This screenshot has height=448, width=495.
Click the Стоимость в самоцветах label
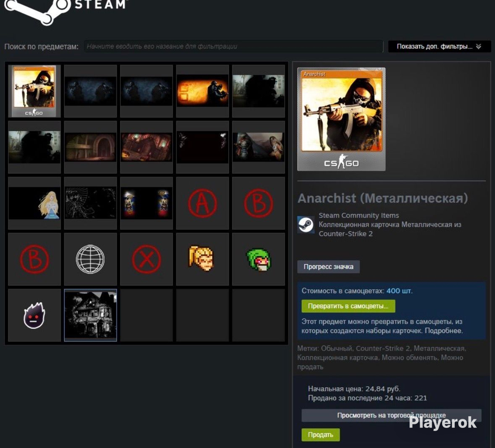point(343,291)
